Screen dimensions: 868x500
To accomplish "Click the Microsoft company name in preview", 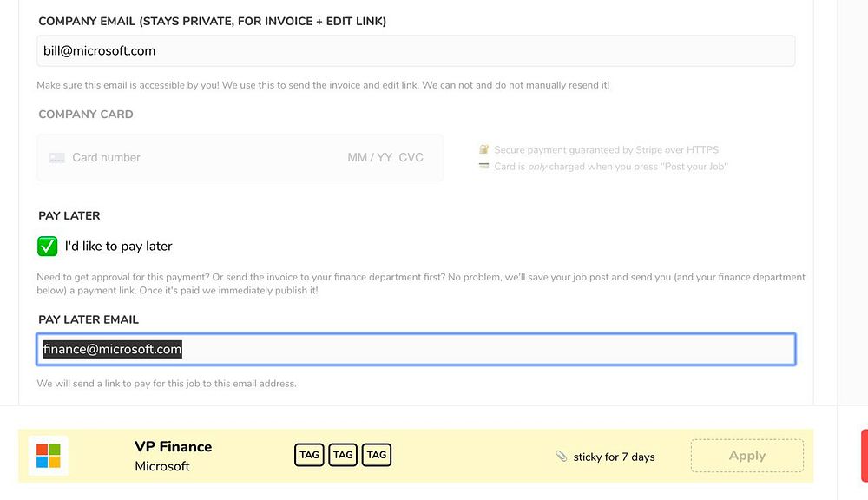I will 162,467.
